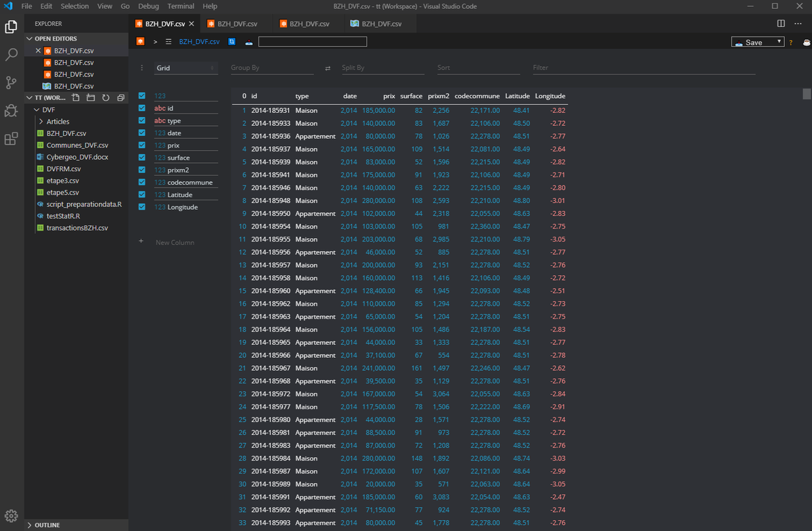Uncheck the Latitude column checkbox
This screenshot has width=812, height=531.
click(142, 194)
